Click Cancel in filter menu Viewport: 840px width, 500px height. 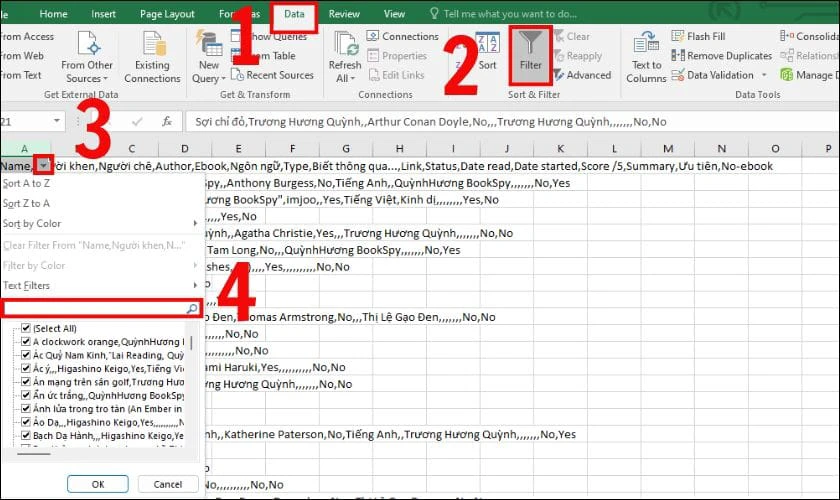pos(168,484)
